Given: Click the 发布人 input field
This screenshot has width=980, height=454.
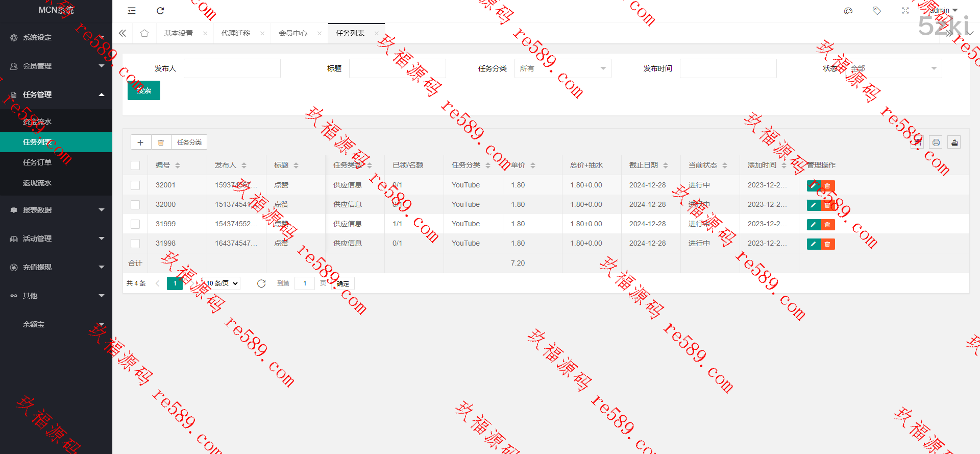Looking at the screenshot, I should (232, 68).
